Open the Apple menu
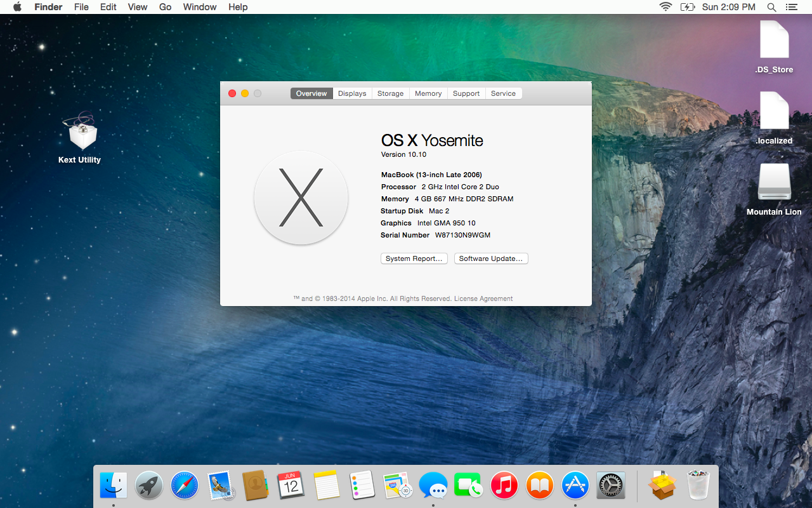 click(x=17, y=7)
